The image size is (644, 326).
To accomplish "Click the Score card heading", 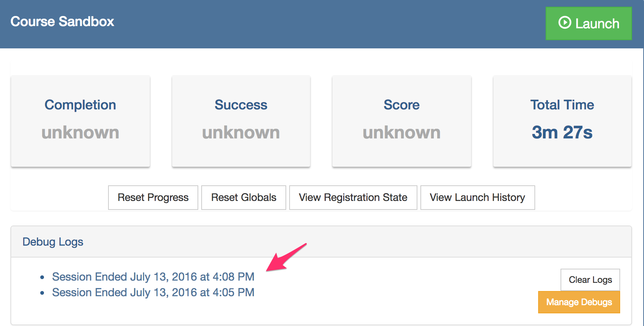I will (x=401, y=105).
